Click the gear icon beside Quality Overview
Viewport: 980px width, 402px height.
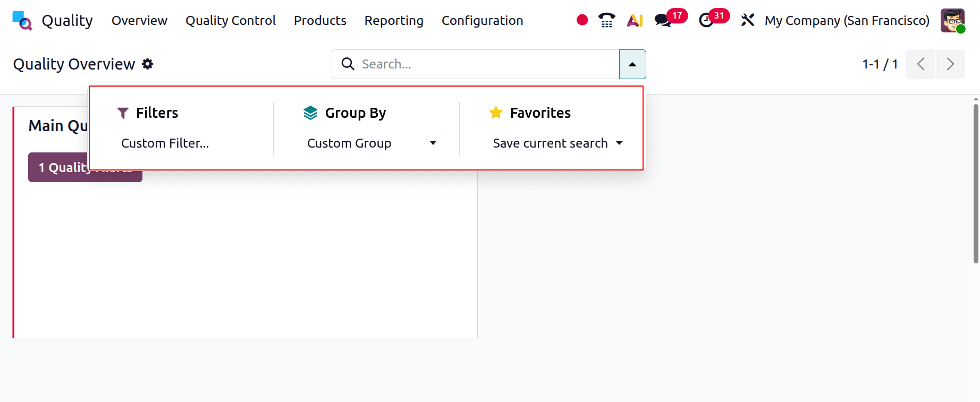pos(148,64)
